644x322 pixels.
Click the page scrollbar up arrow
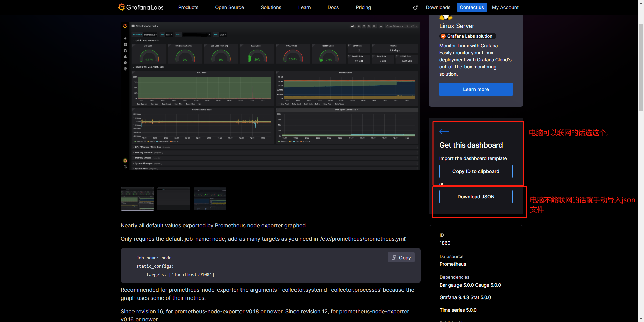[x=641, y=3]
